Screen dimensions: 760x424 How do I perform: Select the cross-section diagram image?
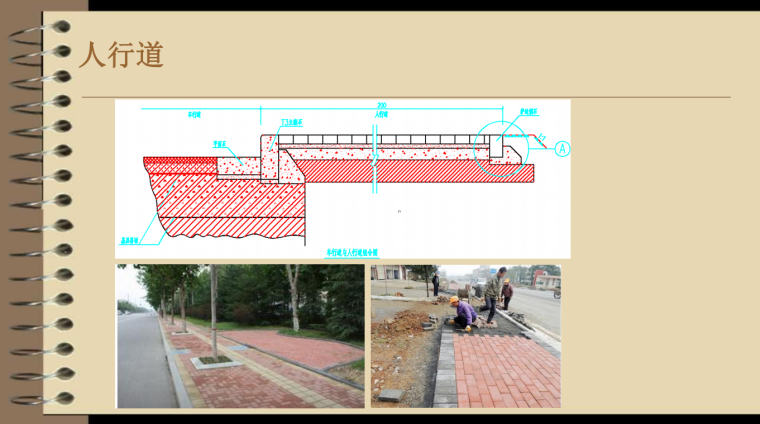tap(342, 178)
